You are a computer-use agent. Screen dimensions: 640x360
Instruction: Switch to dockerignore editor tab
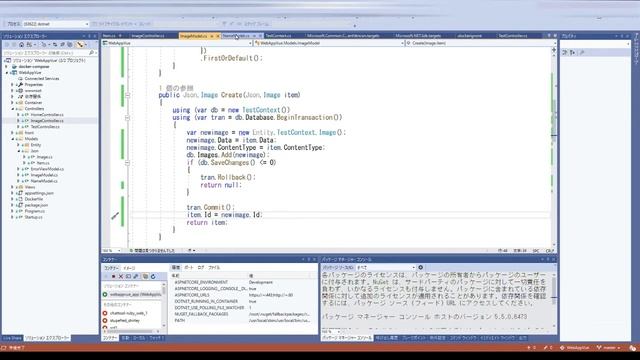coord(469,36)
